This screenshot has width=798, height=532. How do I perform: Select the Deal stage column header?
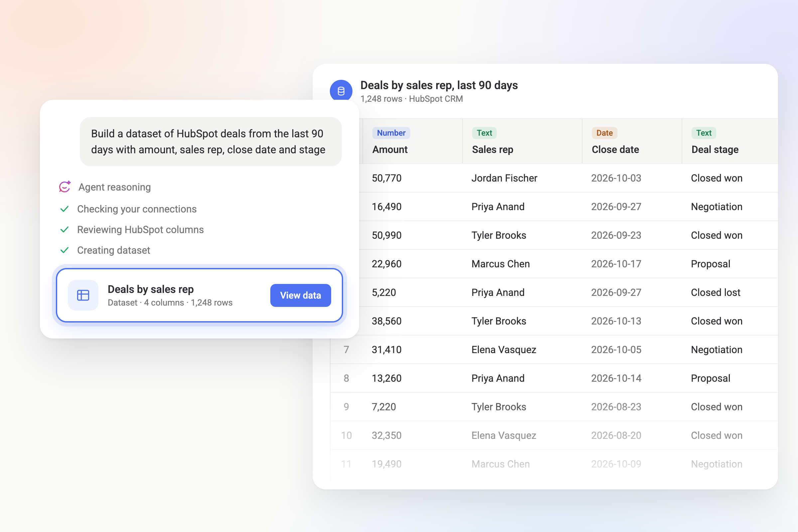(x=730, y=141)
